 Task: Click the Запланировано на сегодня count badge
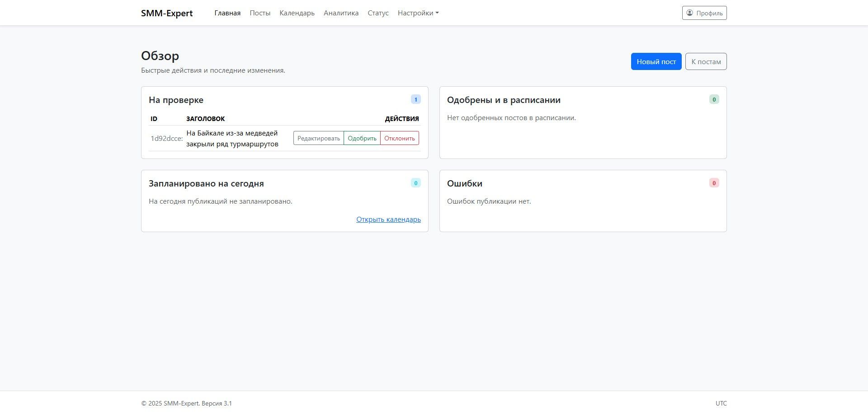pyautogui.click(x=415, y=183)
